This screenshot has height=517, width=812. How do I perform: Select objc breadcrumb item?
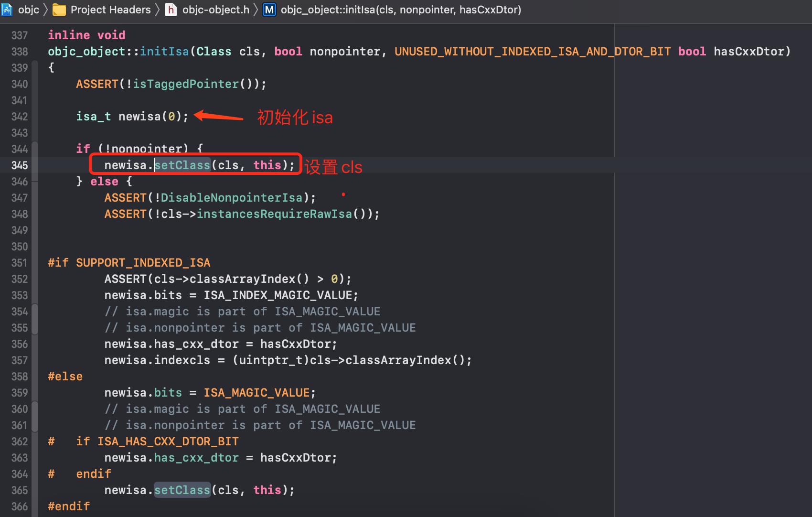(x=29, y=10)
